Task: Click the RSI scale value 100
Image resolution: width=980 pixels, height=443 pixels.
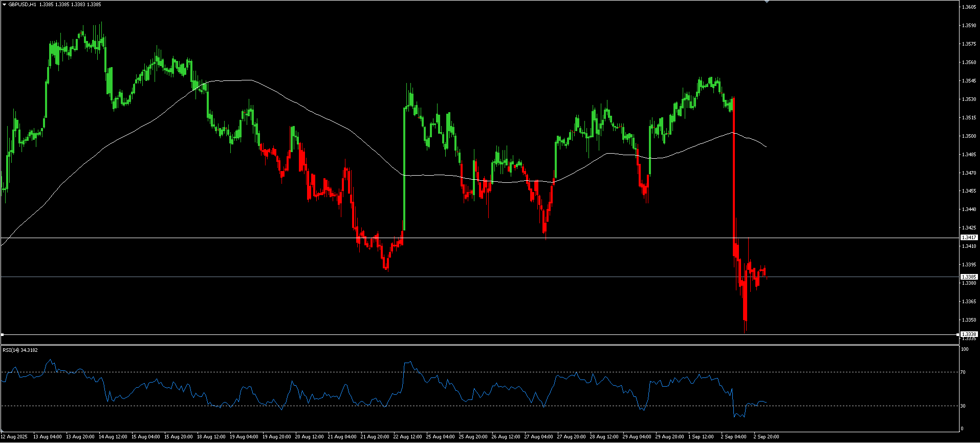Action: pos(965,349)
